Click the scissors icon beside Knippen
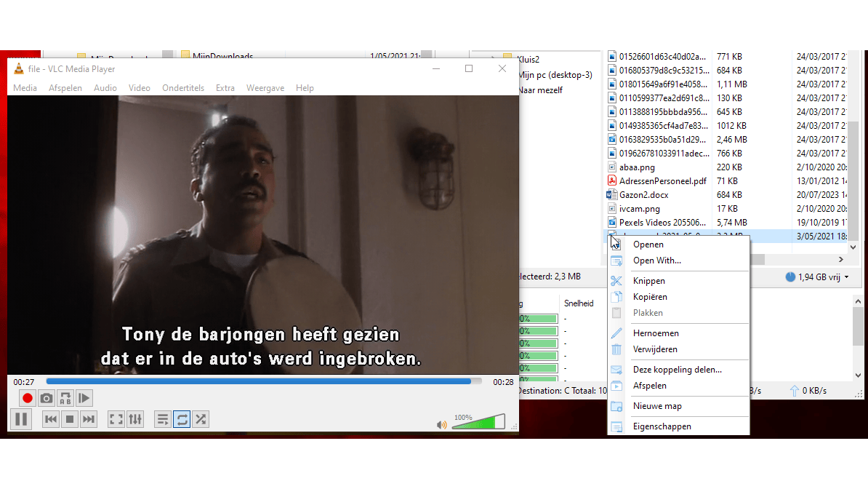 616,281
